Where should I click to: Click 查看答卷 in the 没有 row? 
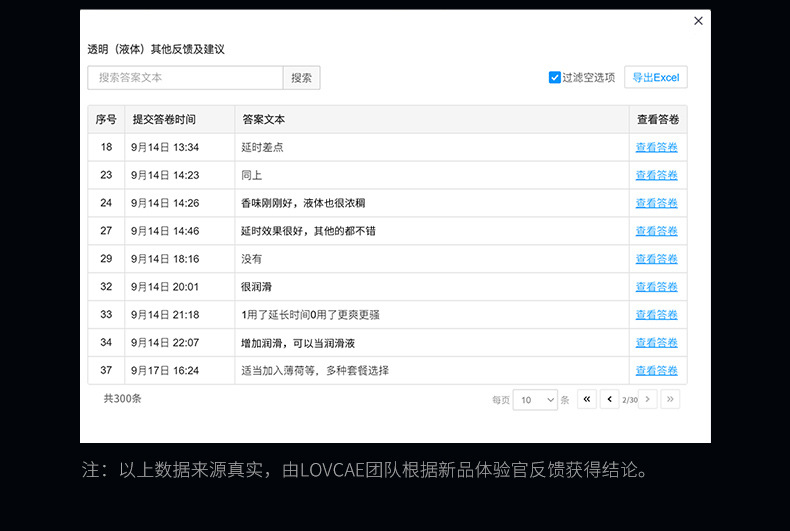pyautogui.click(x=656, y=259)
